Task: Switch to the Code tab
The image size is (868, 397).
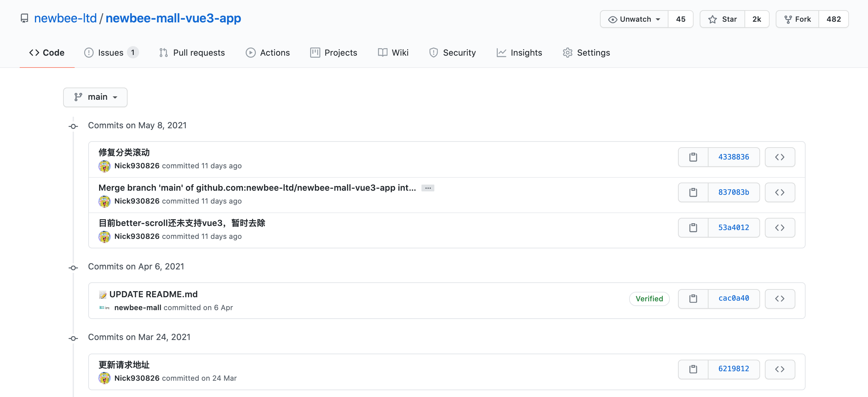Action: (47, 53)
